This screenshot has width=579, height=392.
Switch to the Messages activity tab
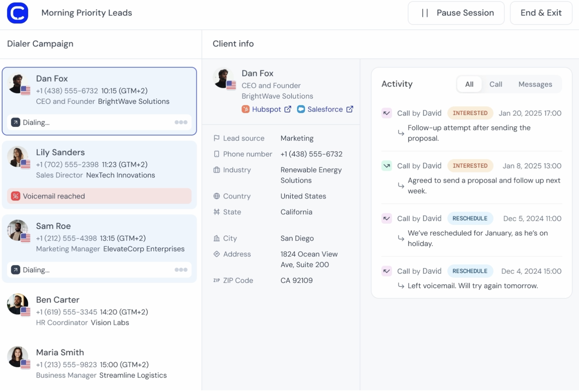[x=535, y=84]
